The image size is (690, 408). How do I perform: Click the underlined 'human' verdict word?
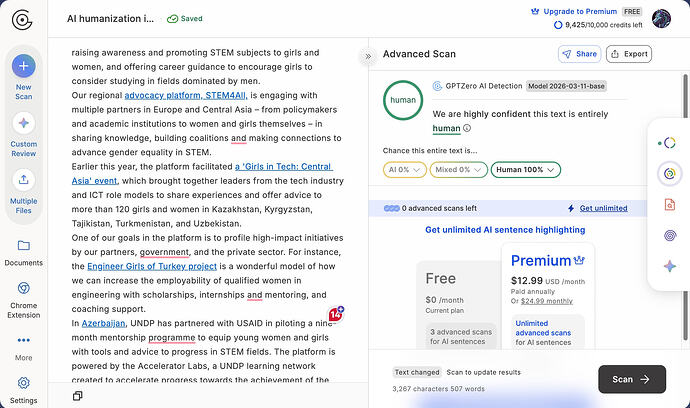[446, 128]
